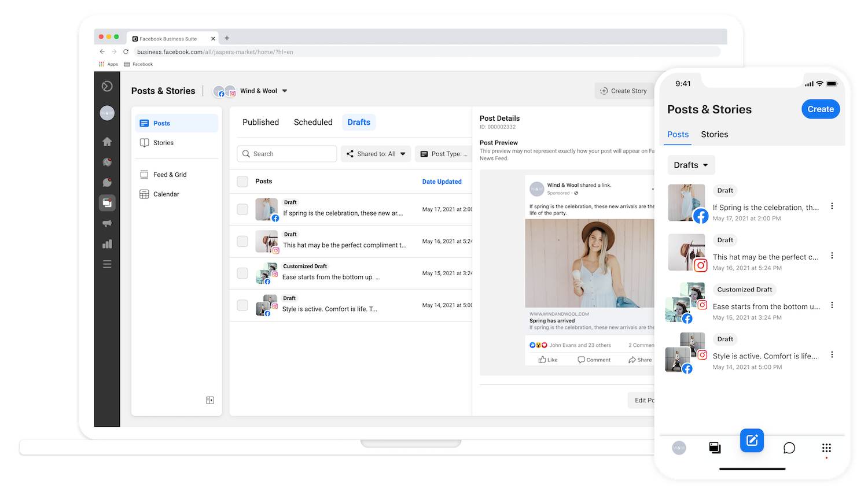This screenshot has width=868, height=488.
Task: Open Insights bar chart icon in sidebar
Action: [107, 244]
